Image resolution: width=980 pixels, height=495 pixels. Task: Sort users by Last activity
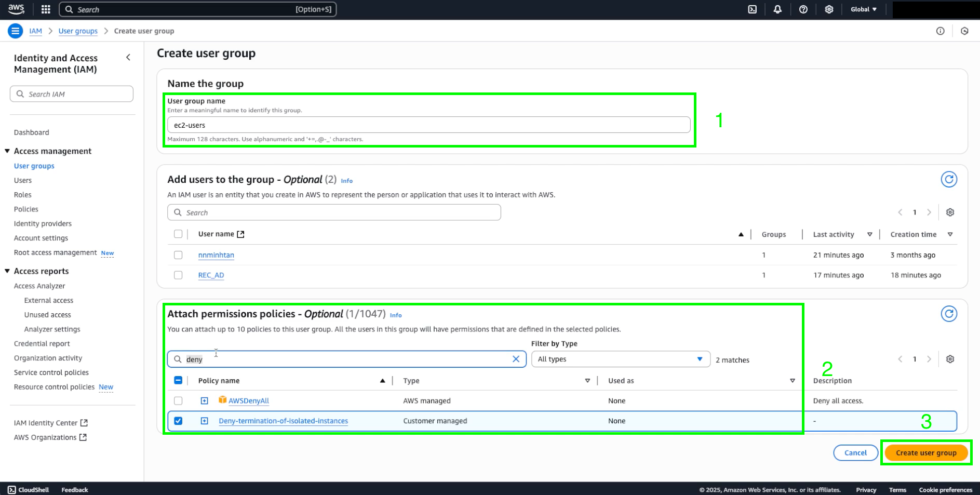tap(869, 235)
